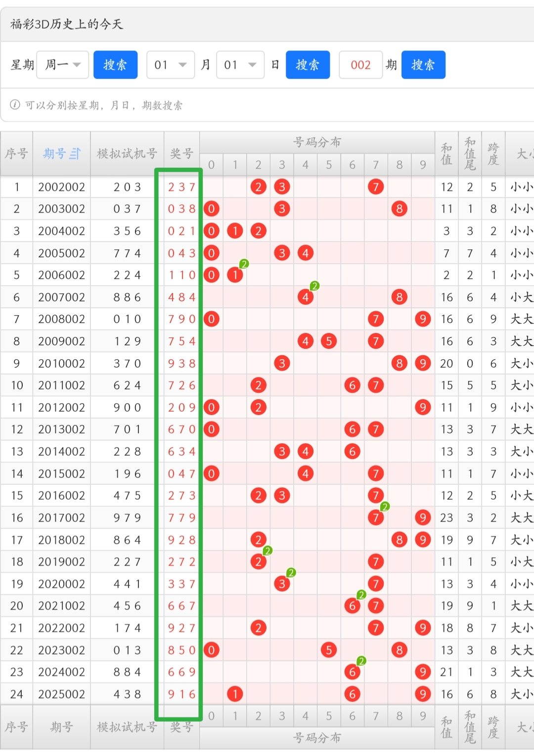Click the top 跨度 column header
This screenshot has width=534, height=756.
[493, 154]
